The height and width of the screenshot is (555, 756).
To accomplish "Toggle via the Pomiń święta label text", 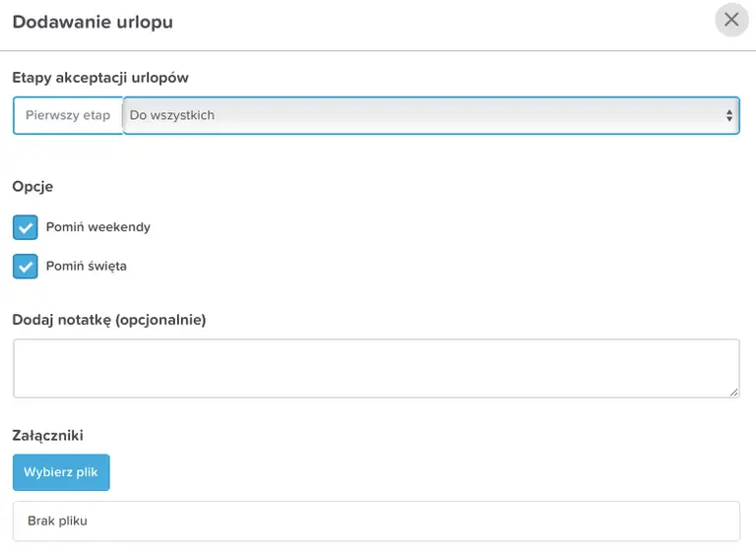I will 87,266.
